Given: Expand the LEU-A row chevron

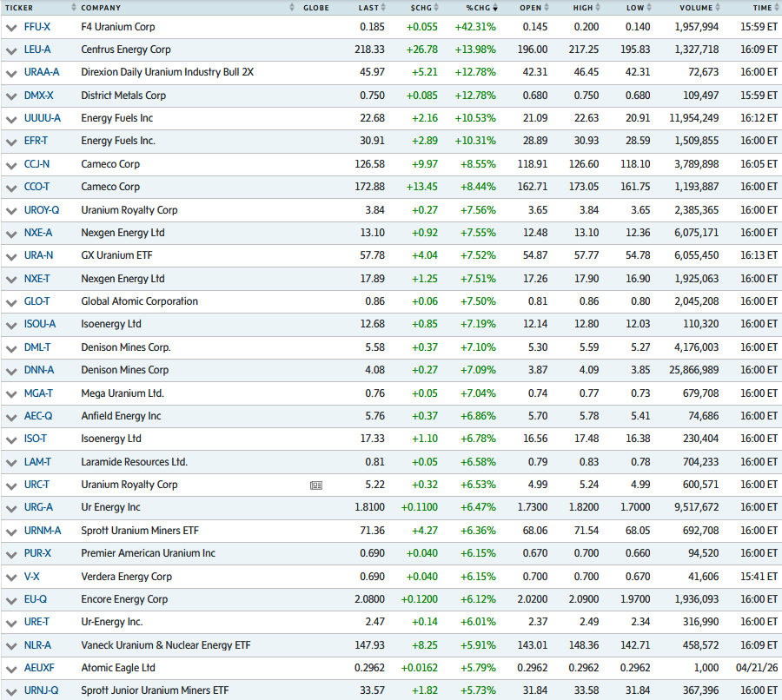Looking at the screenshot, I should [x=11, y=51].
